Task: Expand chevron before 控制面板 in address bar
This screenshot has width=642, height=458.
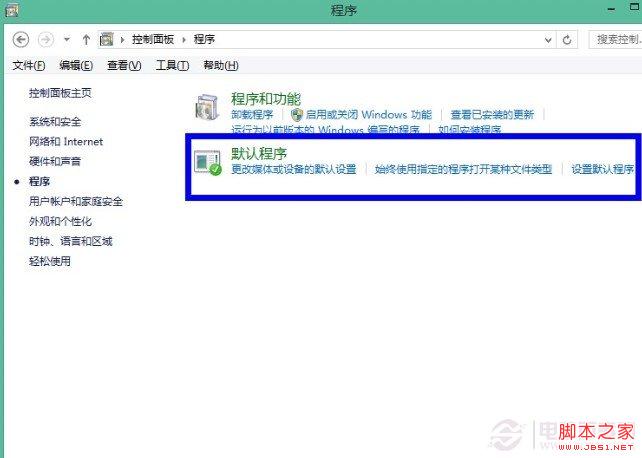Action: click(122, 40)
